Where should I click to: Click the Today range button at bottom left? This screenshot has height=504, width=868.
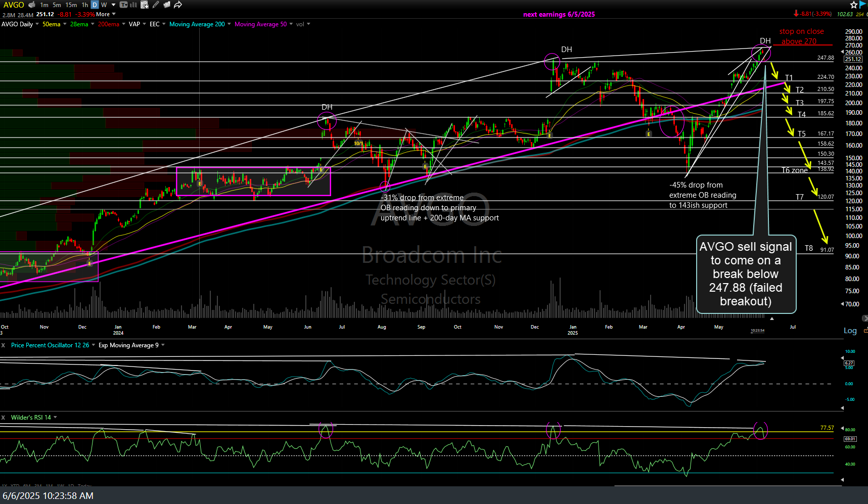click(84, 485)
